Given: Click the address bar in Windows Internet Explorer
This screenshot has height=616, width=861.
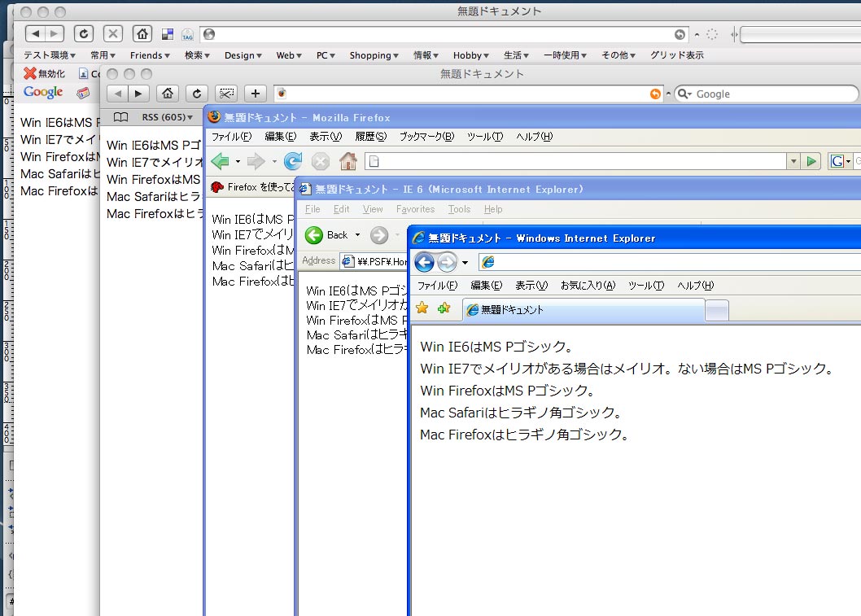Looking at the screenshot, I should tap(670, 263).
